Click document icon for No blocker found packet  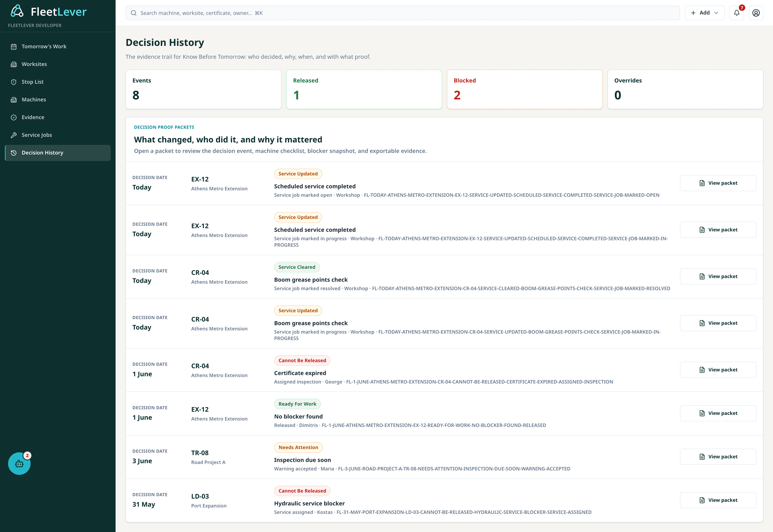coord(702,413)
